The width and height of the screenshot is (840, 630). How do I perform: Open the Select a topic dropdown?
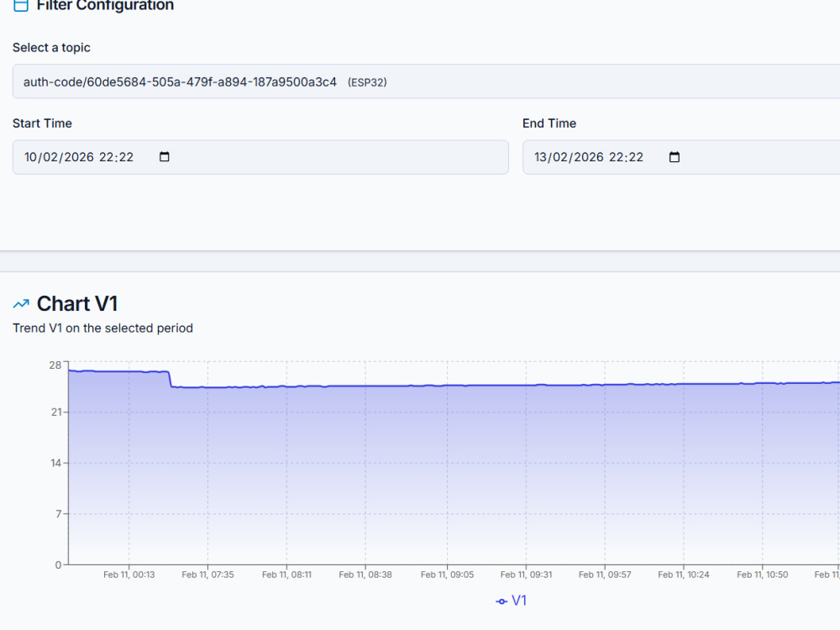click(x=427, y=81)
